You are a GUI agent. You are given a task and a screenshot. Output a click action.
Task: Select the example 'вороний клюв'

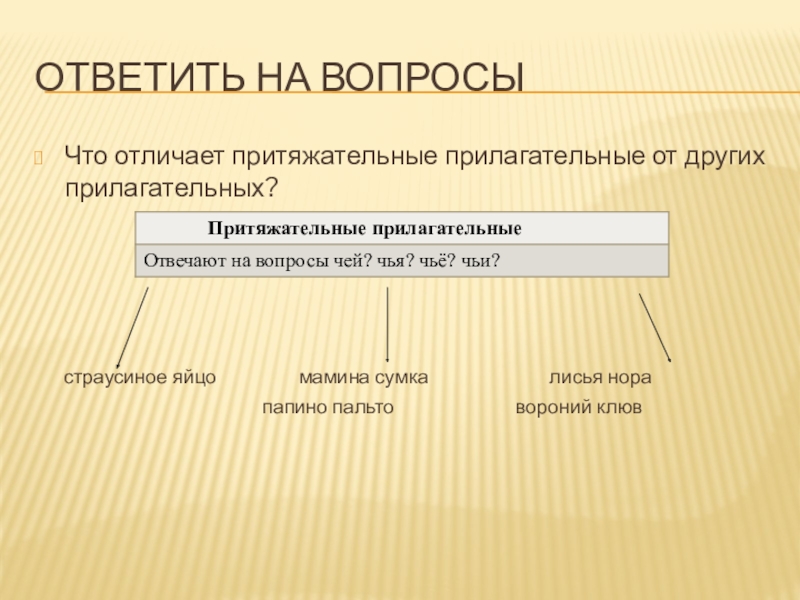(x=579, y=408)
